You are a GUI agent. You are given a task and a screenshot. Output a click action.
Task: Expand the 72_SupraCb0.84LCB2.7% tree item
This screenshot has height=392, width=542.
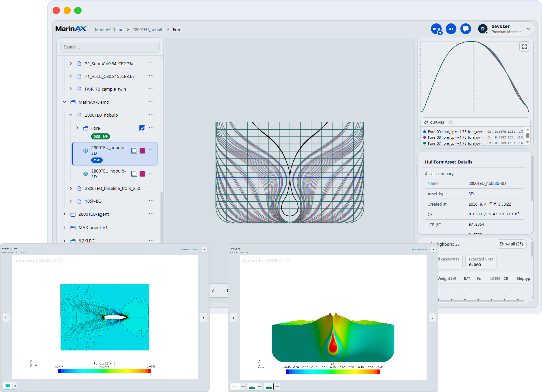(71, 63)
